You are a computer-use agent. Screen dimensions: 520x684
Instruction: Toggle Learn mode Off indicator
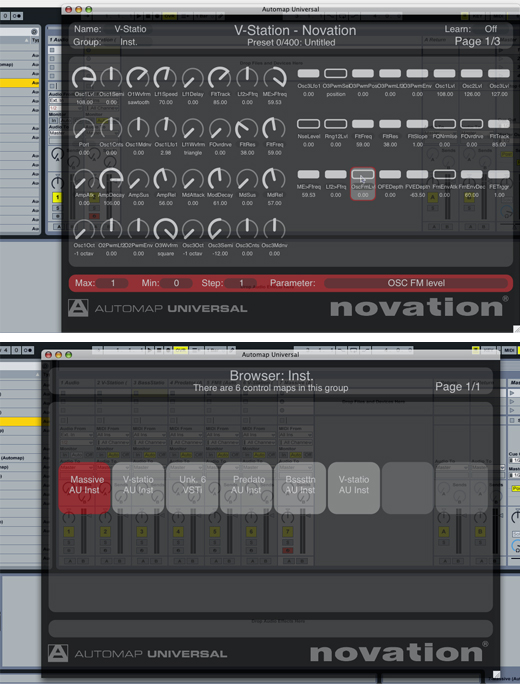point(490,29)
